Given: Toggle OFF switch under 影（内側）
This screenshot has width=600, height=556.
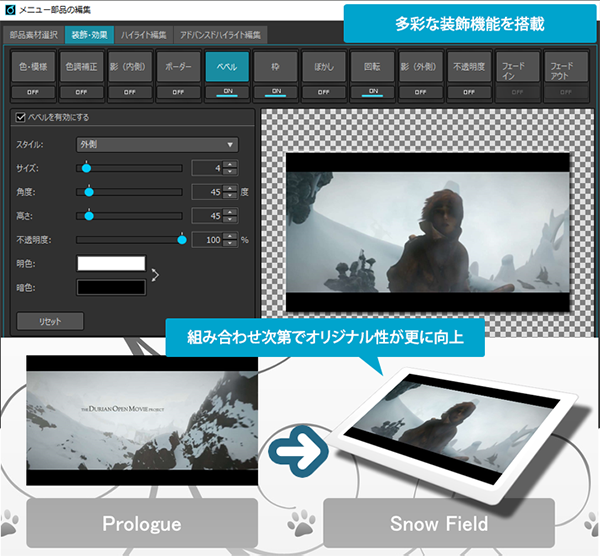Looking at the screenshot, I should [x=130, y=92].
